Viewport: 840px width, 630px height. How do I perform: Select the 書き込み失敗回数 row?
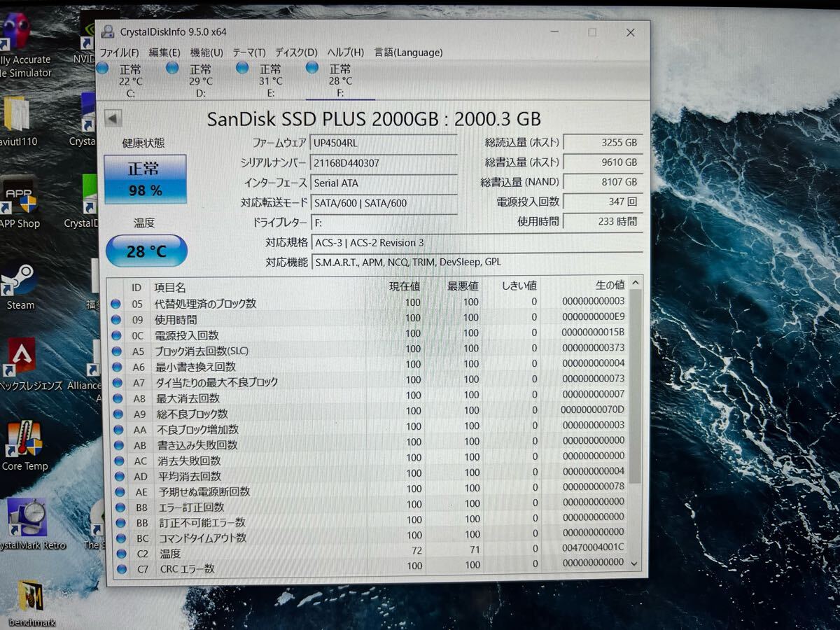(369, 444)
